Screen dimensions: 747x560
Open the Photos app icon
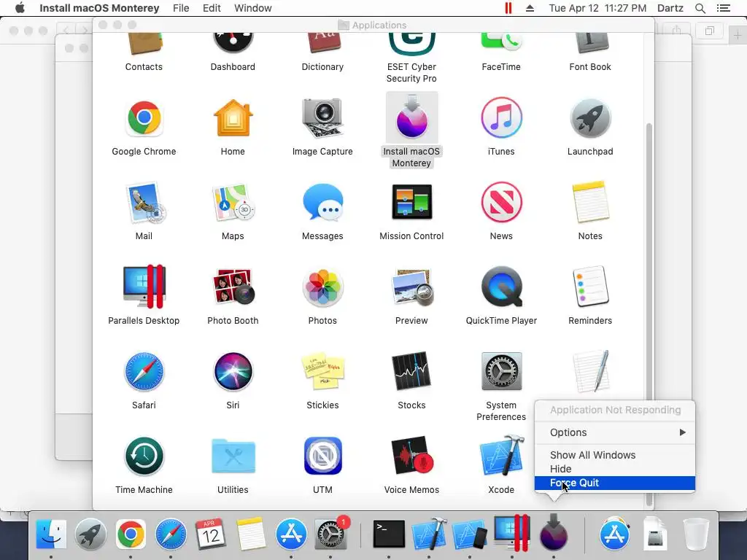(322, 287)
